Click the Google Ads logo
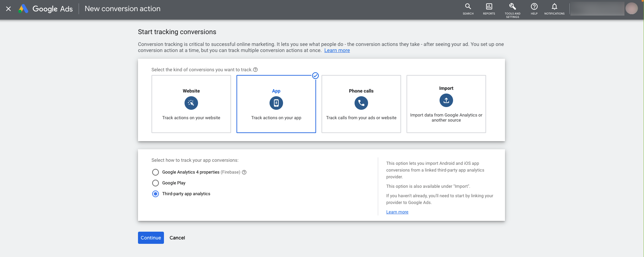 [46, 9]
